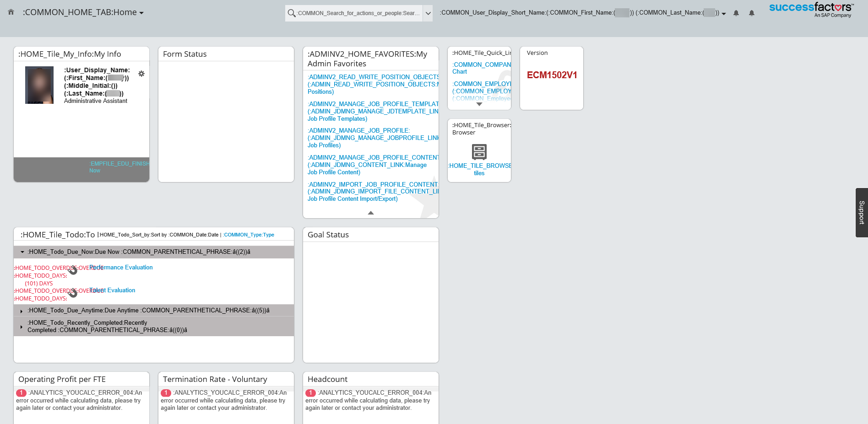Click Termination Rate error badge
The width and height of the screenshot is (868, 424).
166,393
